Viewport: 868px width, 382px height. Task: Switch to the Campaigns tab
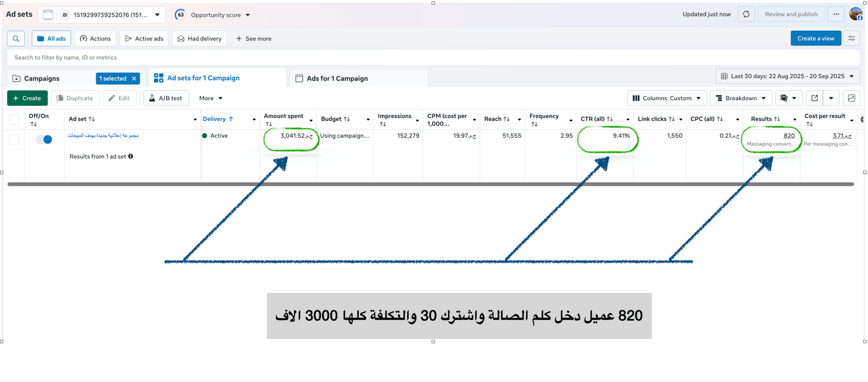coord(41,79)
